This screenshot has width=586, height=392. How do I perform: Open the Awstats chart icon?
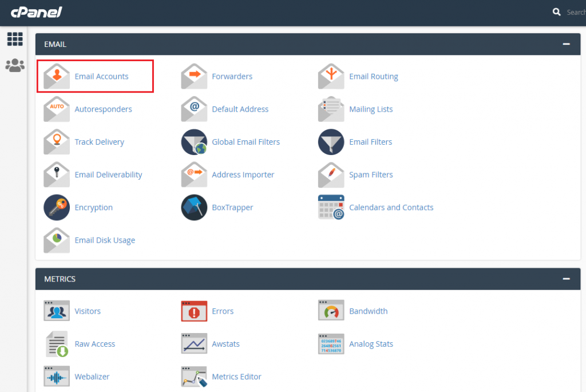194,343
